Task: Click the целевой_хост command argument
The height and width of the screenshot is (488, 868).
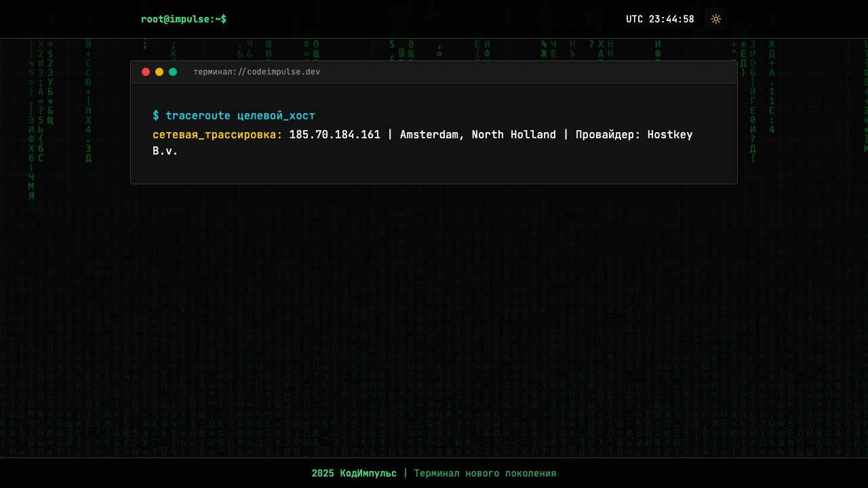Action: point(276,116)
